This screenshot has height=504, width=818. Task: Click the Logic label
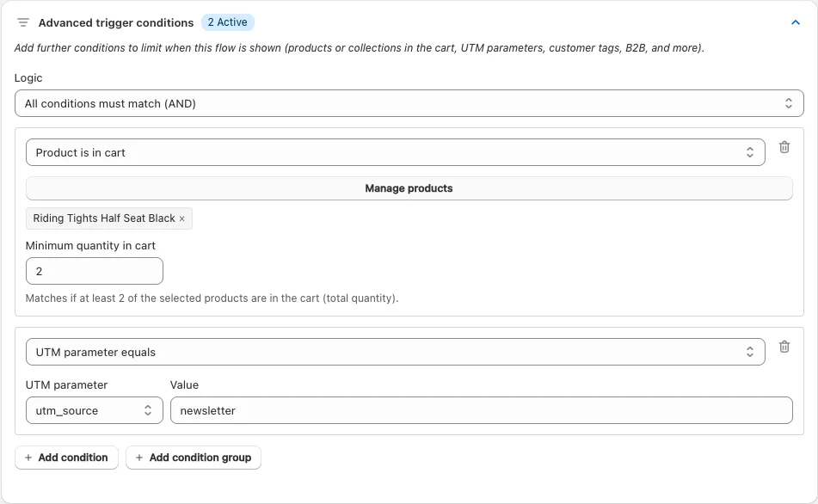[28, 77]
